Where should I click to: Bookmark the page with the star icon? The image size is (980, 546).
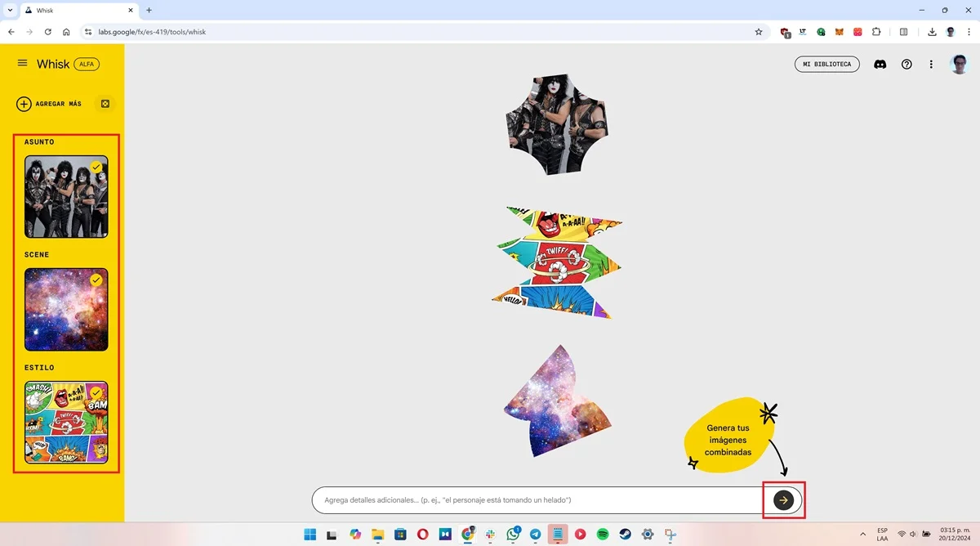point(759,32)
